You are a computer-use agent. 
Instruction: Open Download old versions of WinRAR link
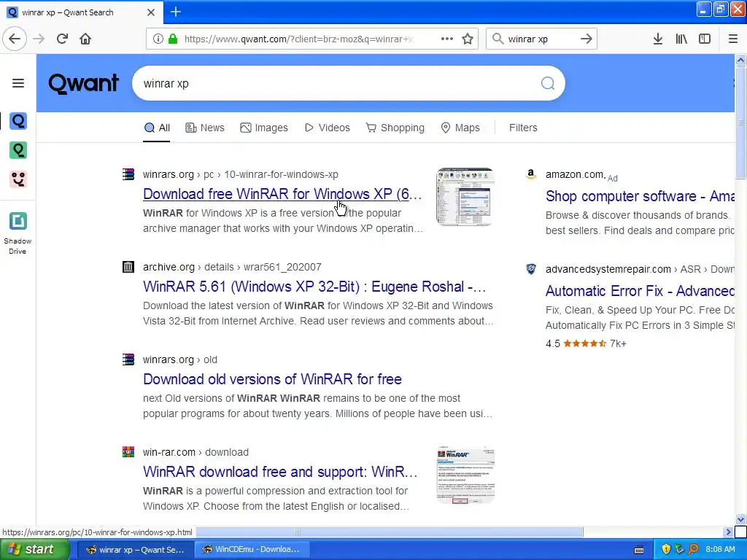coord(272,379)
